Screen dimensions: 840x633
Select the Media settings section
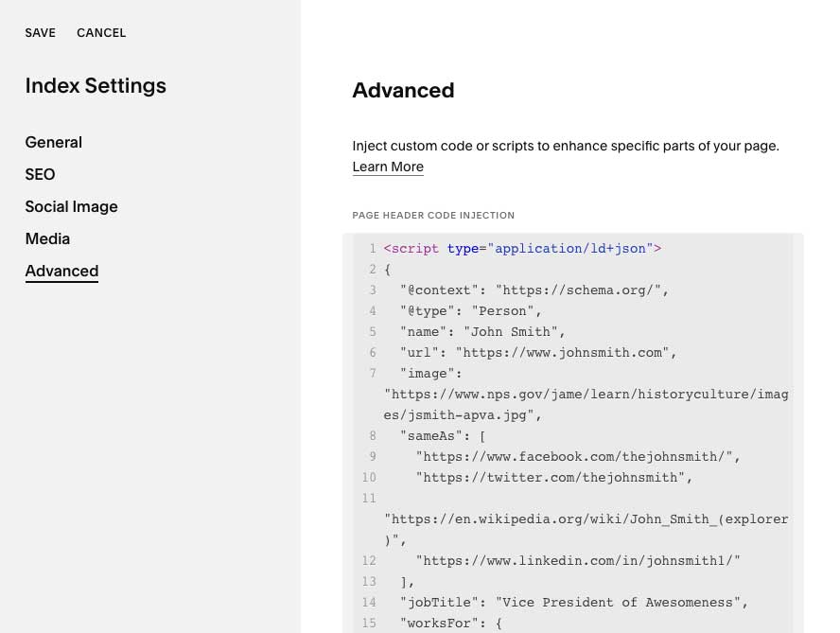tap(47, 239)
